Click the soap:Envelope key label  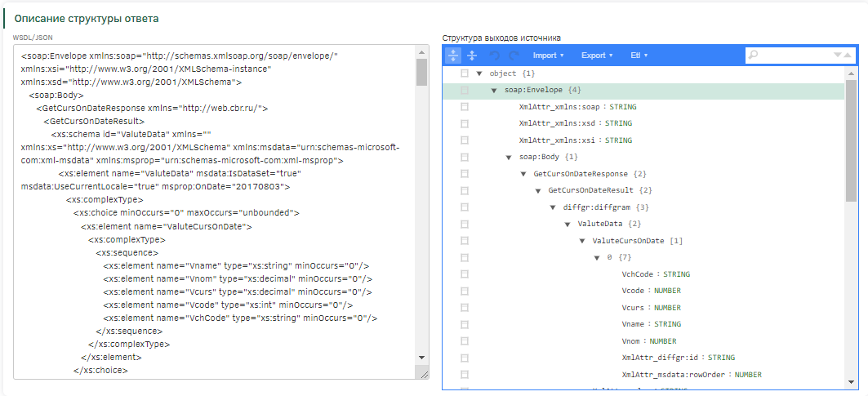[534, 91]
